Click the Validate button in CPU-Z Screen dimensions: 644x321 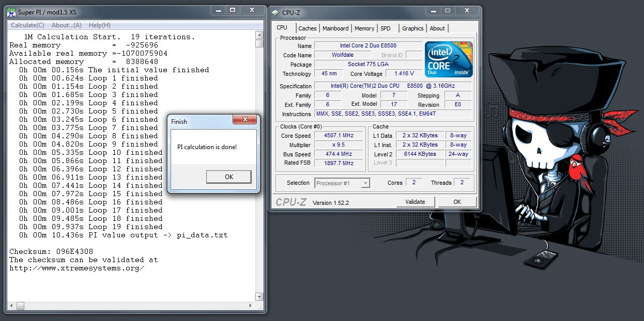click(415, 202)
